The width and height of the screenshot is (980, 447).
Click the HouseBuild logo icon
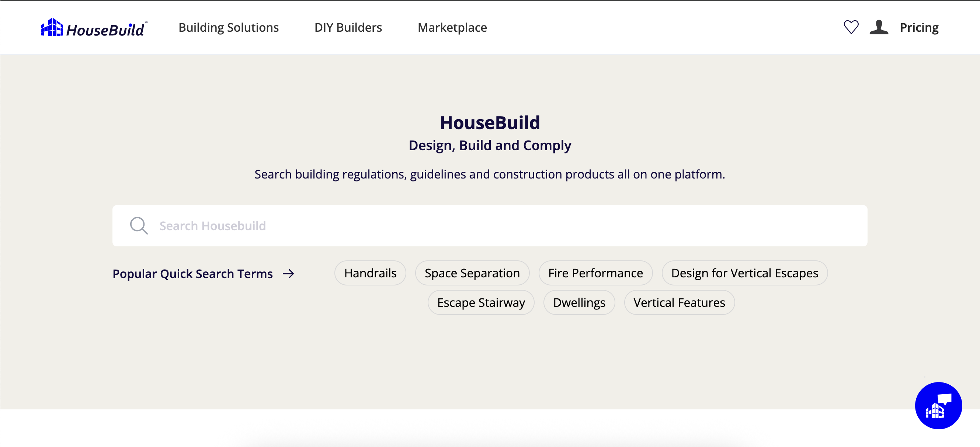(52, 27)
